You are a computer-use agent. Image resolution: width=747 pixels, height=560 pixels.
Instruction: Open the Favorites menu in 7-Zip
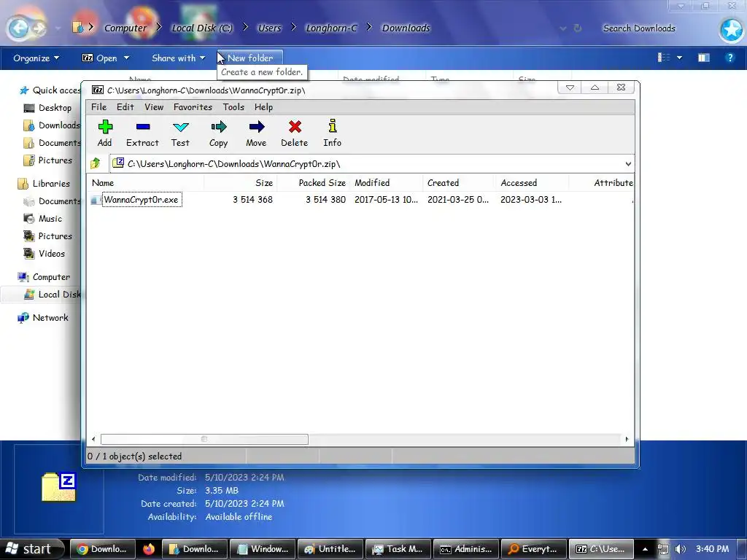pyautogui.click(x=193, y=107)
